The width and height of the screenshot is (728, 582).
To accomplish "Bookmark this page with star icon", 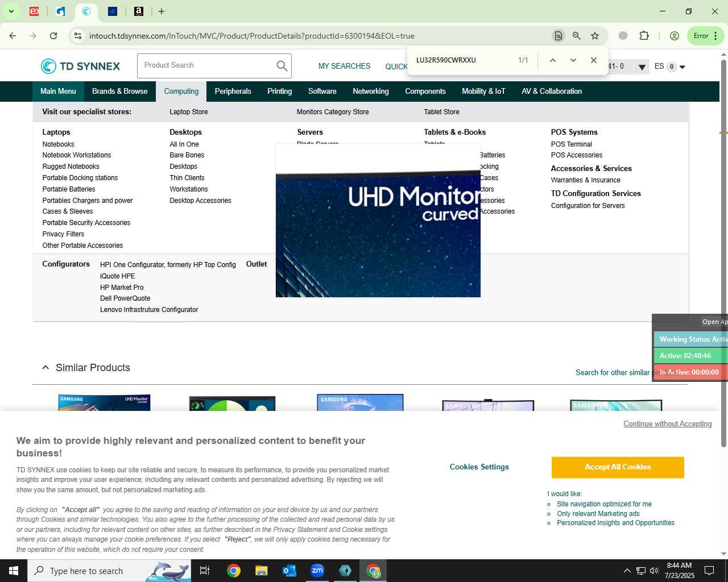I will click(x=595, y=36).
